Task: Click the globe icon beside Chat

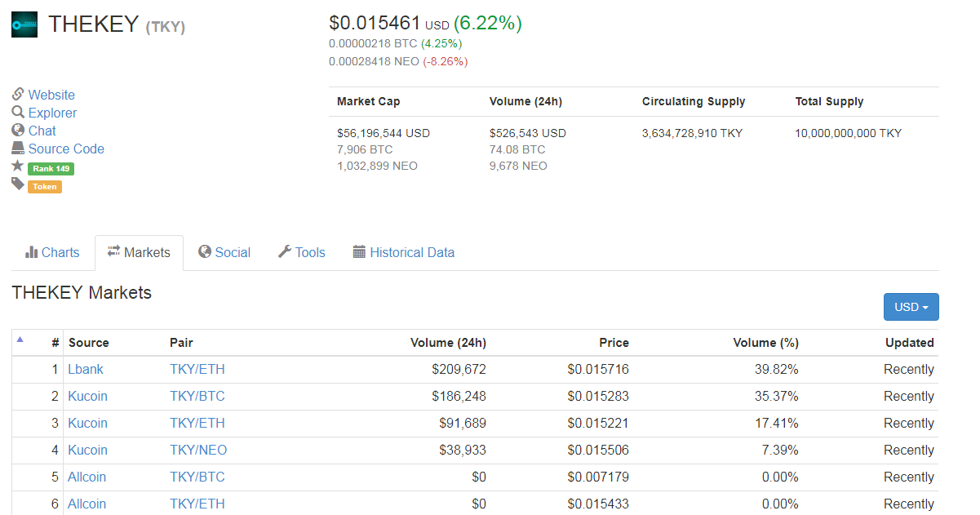Action: click(x=18, y=131)
